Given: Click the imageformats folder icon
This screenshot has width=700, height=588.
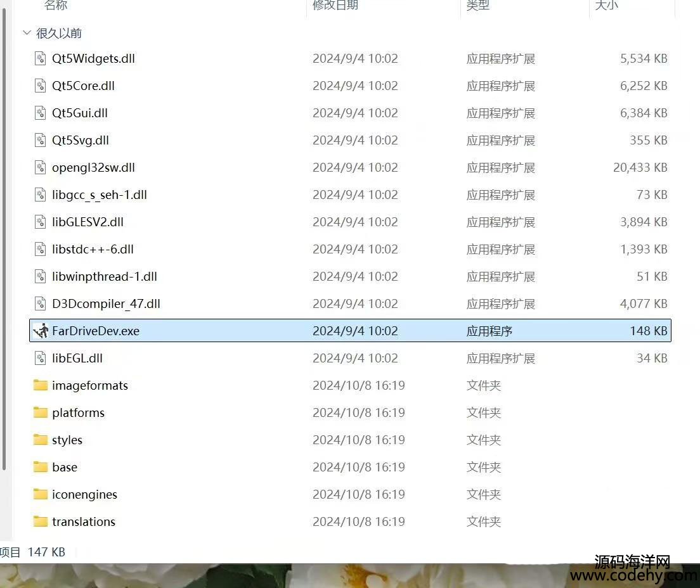Looking at the screenshot, I should pos(40,385).
